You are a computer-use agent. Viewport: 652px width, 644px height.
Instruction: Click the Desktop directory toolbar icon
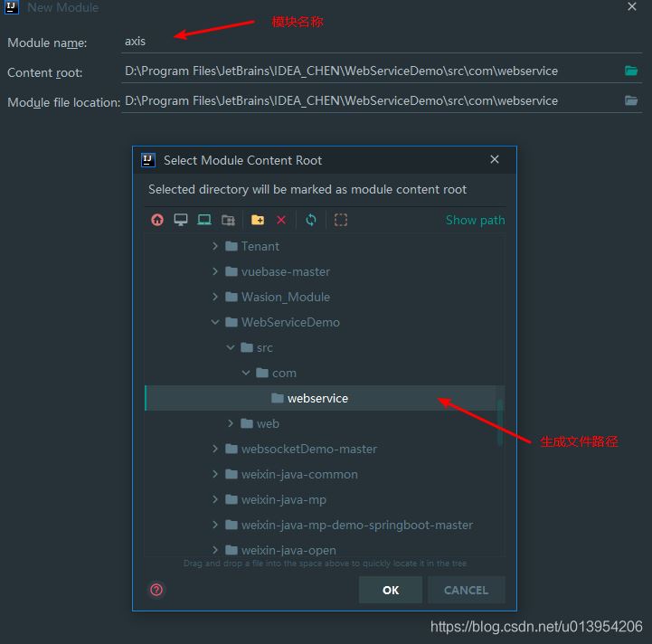181,220
